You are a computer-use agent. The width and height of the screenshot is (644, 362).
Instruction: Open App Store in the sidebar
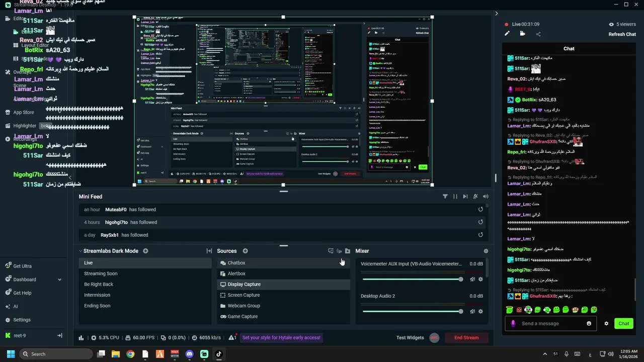coord(19,113)
